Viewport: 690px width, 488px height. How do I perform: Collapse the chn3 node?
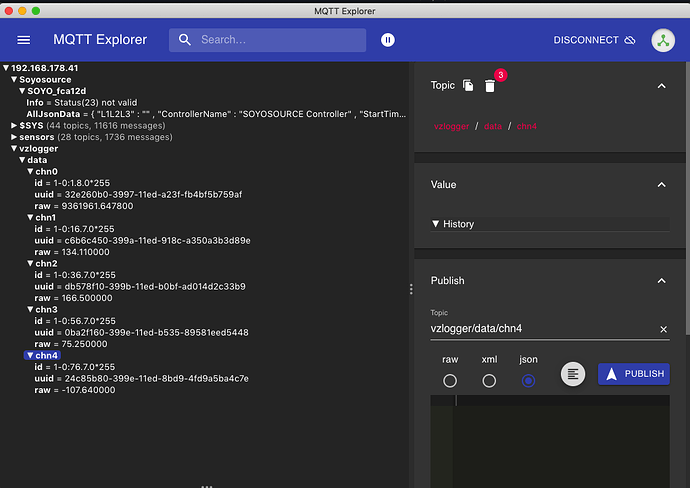tap(30, 309)
